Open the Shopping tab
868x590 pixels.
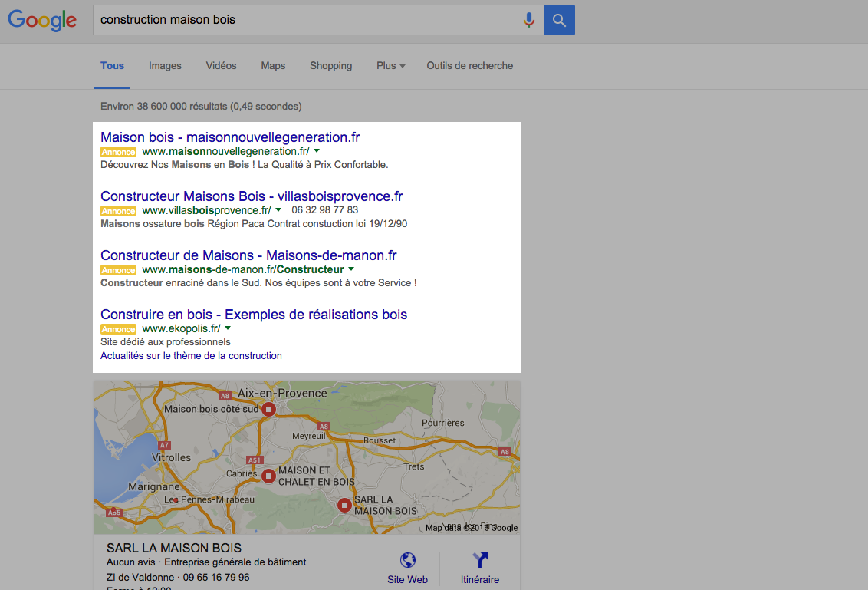click(x=331, y=65)
